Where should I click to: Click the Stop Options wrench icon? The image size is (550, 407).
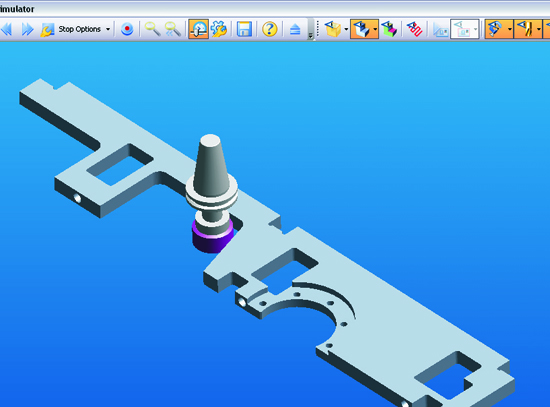pyautogui.click(x=47, y=29)
